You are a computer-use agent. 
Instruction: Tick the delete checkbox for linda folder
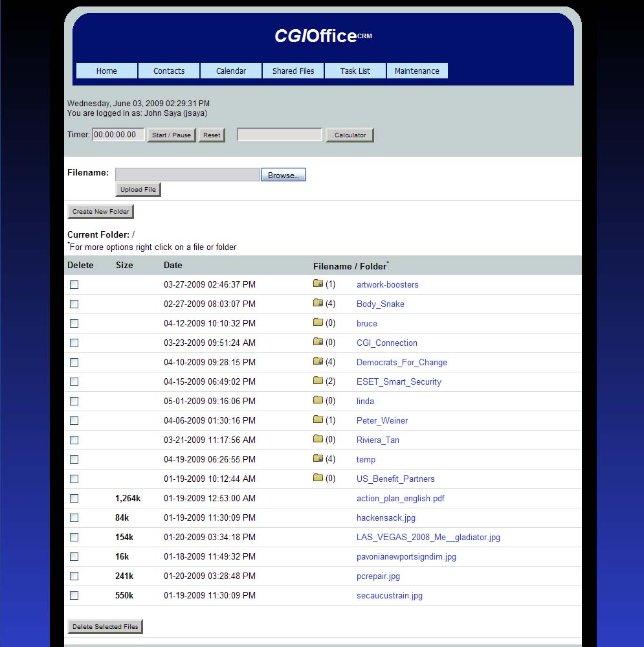pos(74,401)
